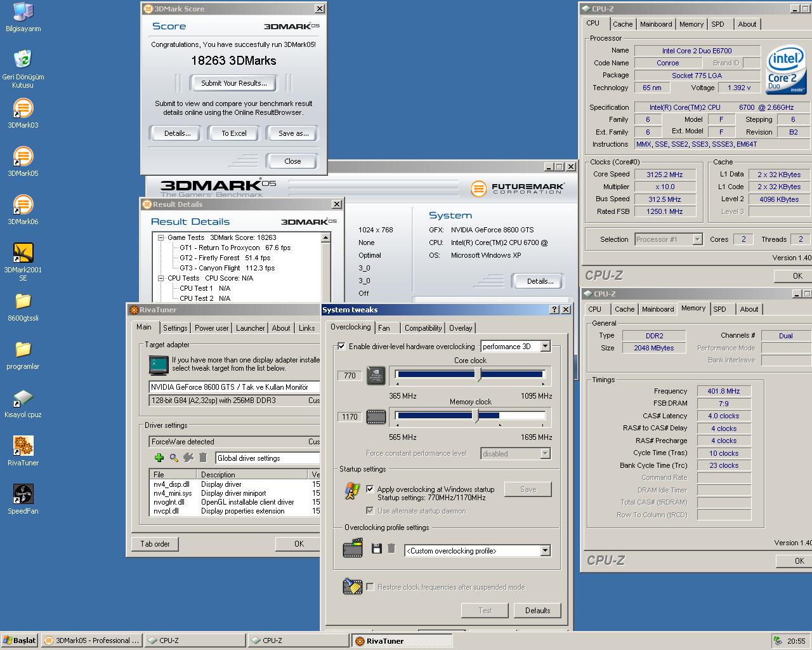This screenshot has width=812, height=650.
Task: Delete overclocking profile with trash icon
Action: 391,548
